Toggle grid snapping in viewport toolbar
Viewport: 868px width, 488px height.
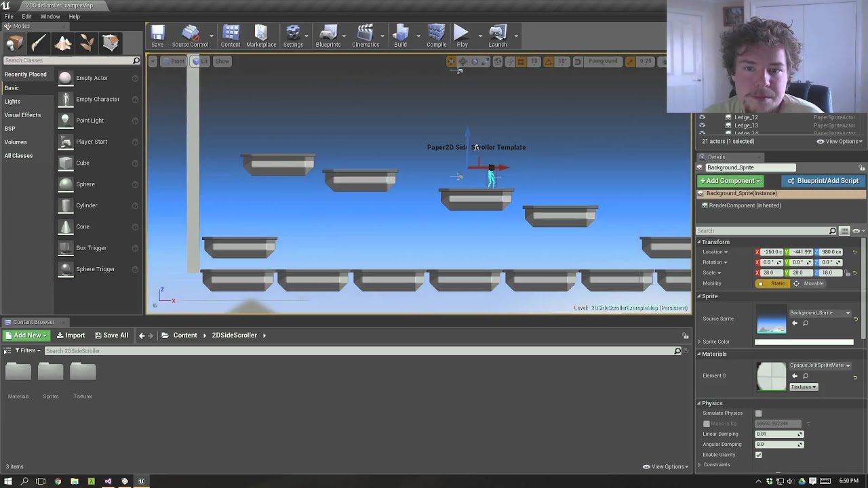click(x=520, y=62)
